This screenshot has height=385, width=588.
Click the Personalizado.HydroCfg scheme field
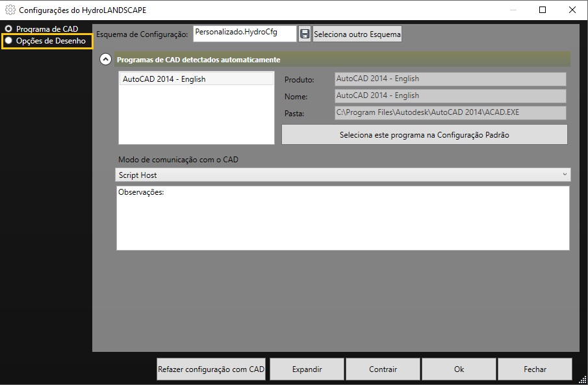coord(244,34)
